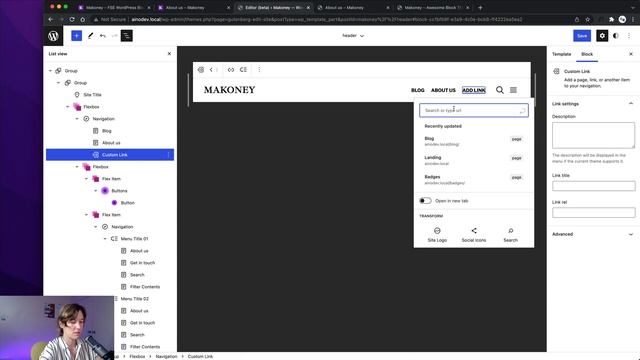
Task: Open the editor options kebab menu
Action: (629, 36)
